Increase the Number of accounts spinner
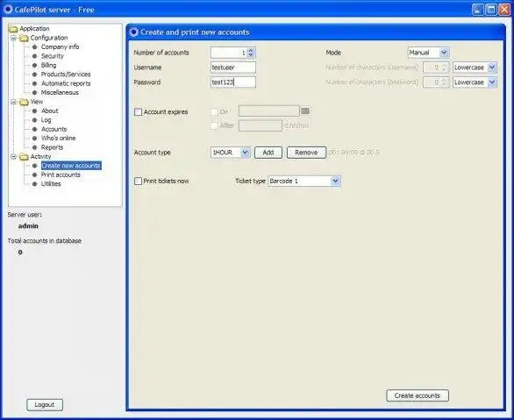514x420 pixels. point(251,50)
